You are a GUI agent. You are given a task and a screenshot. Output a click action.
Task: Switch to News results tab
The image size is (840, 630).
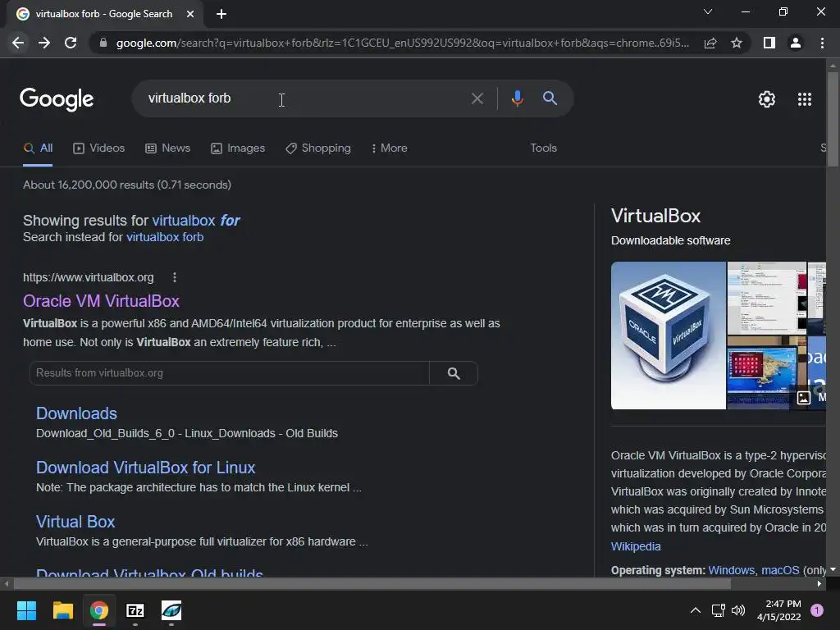click(x=167, y=148)
